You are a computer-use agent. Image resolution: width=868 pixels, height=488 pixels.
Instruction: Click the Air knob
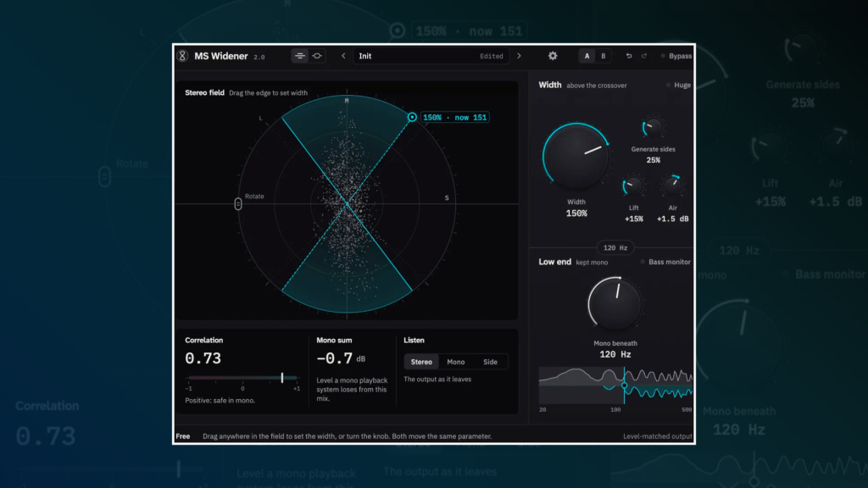tap(672, 186)
